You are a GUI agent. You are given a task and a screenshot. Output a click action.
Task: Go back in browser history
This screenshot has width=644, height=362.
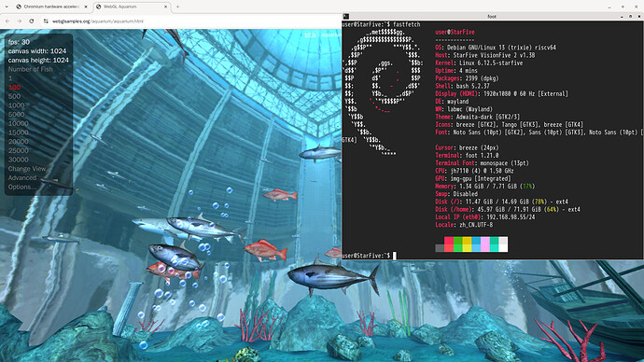point(7,21)
